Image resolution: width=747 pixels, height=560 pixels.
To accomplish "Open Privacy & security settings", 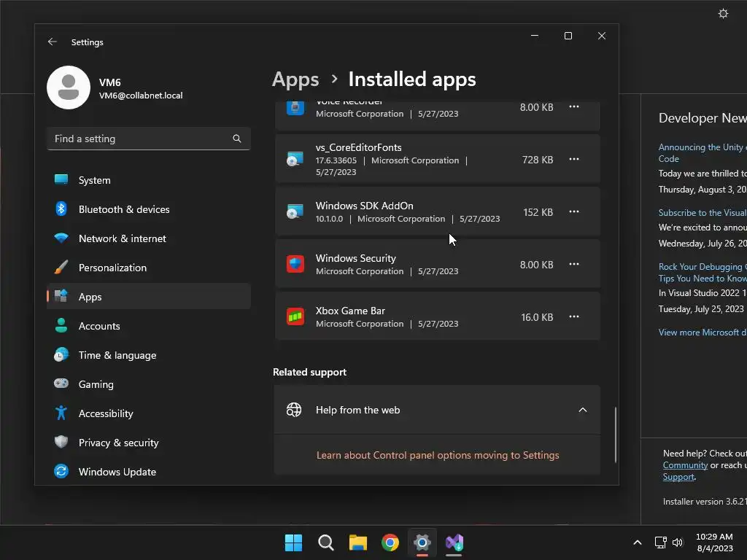I will coord(149,443).
